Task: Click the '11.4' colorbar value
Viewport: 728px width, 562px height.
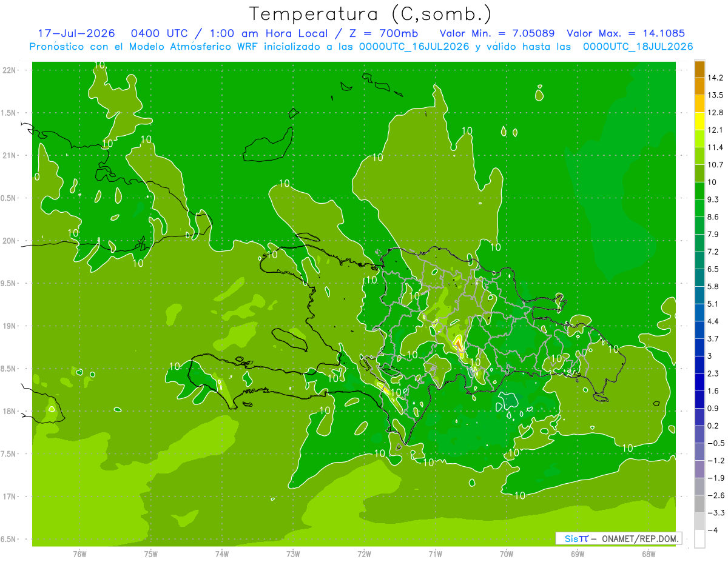Action: (x=716, y=147)
